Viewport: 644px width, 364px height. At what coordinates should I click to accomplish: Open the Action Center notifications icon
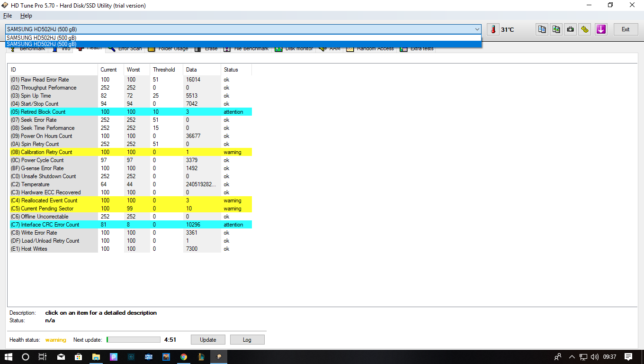[628, 356]
